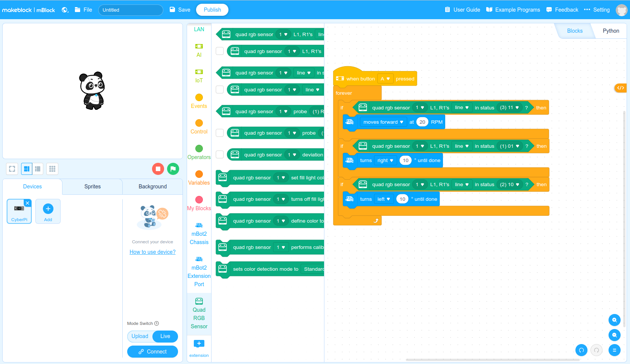
Task: Click the Publish button
Action: coord(212,10)
